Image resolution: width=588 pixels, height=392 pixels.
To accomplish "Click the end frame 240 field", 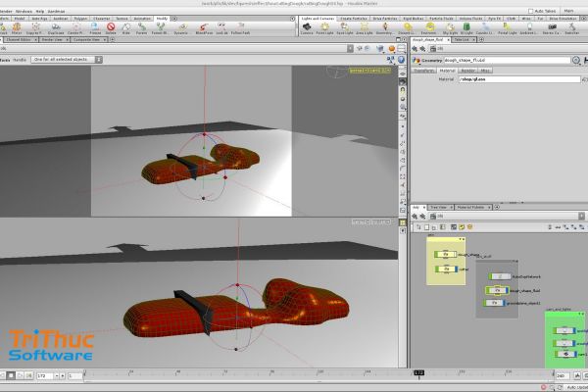I will tap(563, 375).
